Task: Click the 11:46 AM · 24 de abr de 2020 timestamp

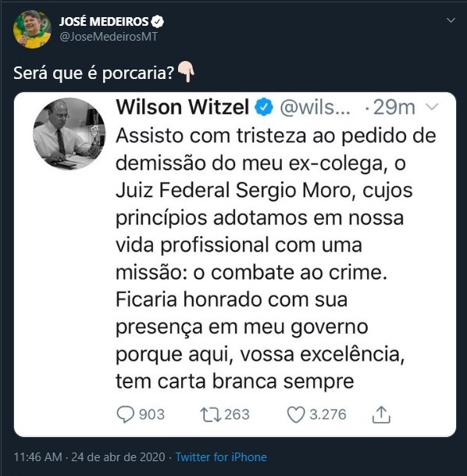Action: tap(90, 457)
